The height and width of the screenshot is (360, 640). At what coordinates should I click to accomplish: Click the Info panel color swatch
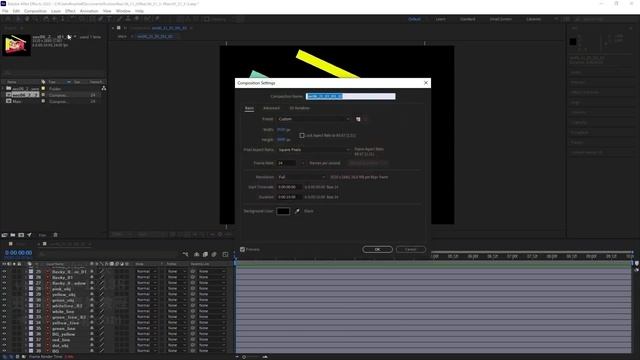[x=573, y=42]
